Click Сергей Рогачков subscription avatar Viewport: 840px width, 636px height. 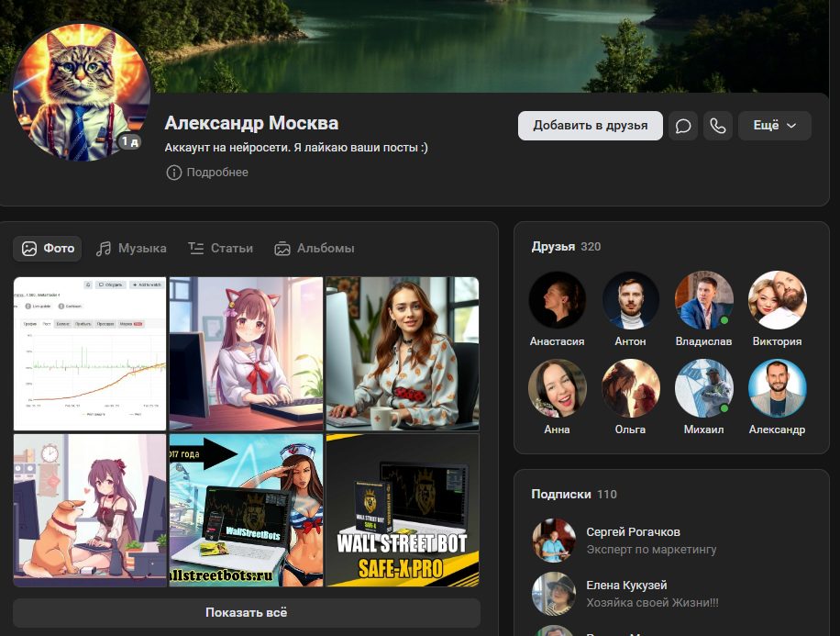click(x=554, y=541)
